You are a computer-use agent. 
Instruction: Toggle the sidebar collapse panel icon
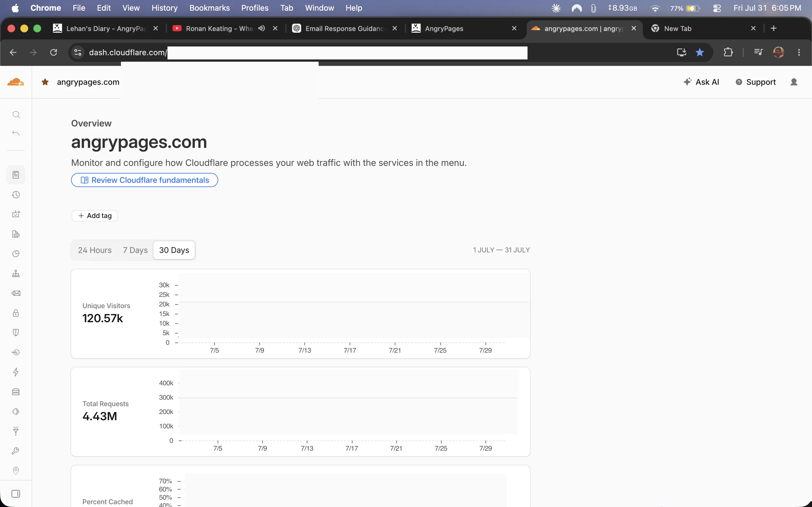point(16,493)
